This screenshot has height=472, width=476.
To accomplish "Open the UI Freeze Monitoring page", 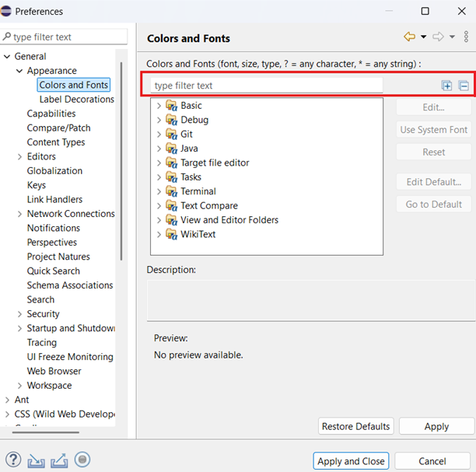I will coord(70,357).
